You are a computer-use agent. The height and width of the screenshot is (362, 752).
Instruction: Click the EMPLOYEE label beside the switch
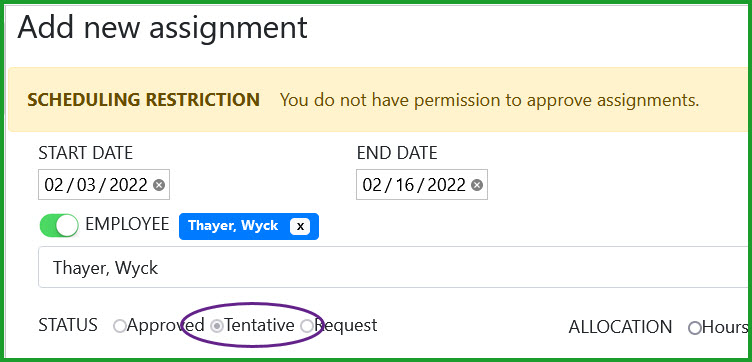point(127,224)
